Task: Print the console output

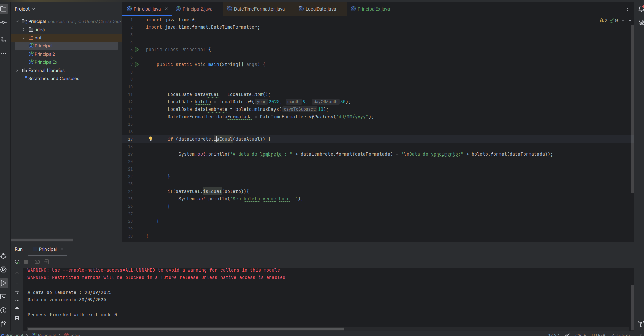Action: [17, 309]
